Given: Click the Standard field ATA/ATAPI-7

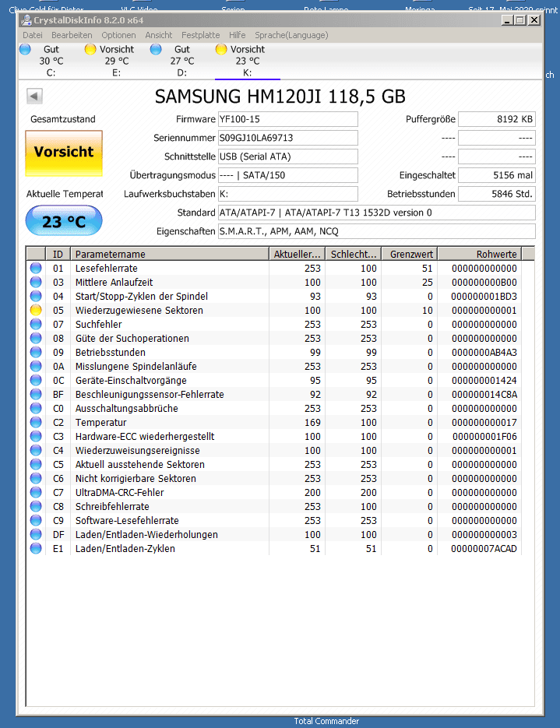Looking at the screenshot, I should 377,213.
